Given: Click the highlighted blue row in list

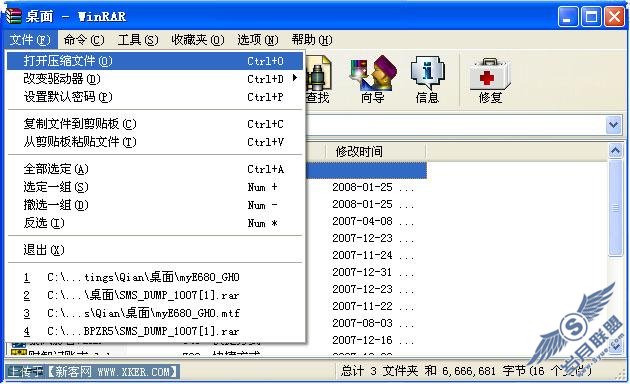Looking at the screenshot, I should pos(366,170).
